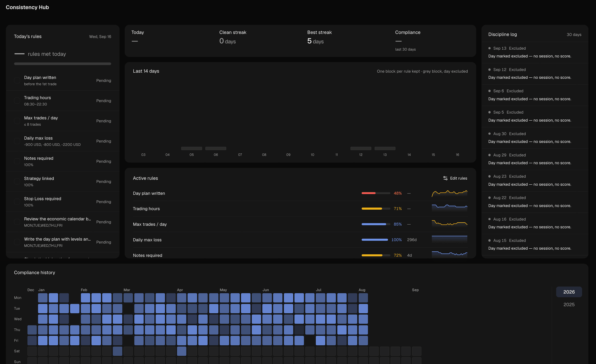The height and width of the screenshot is (364, 596).
Task: Click the Edit rules sliders icon
Action: [x=445, y=178]
